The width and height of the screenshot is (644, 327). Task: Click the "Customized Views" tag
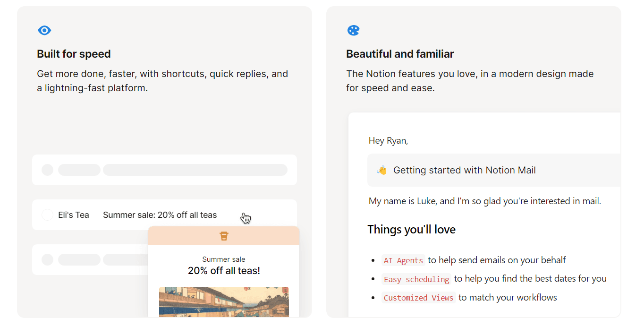coord(418,298)
